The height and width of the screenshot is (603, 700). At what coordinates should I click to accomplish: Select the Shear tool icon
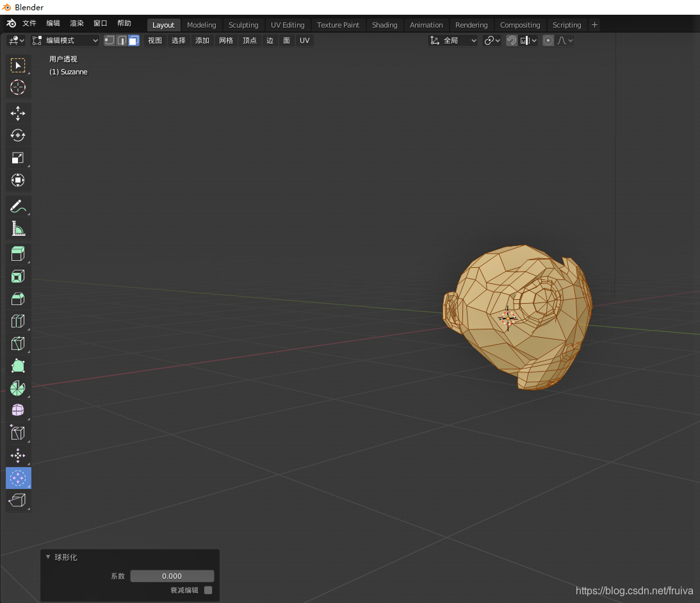coord(18,500)
